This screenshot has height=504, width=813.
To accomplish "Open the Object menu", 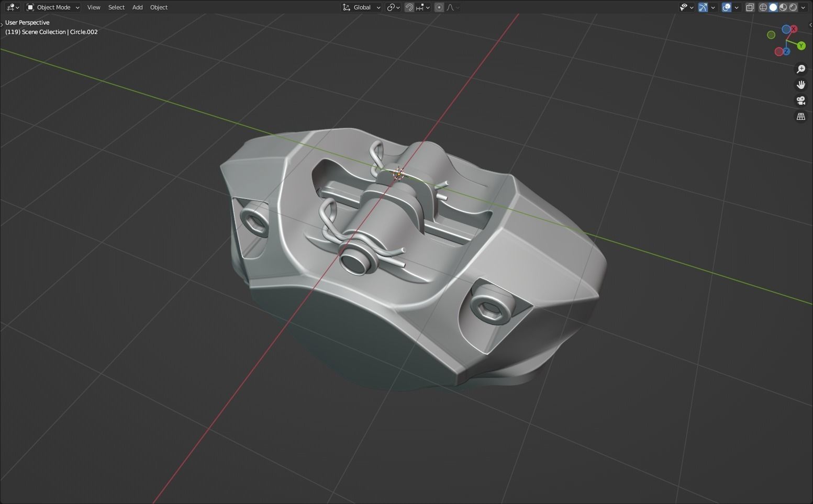I will tap(159, 7).
